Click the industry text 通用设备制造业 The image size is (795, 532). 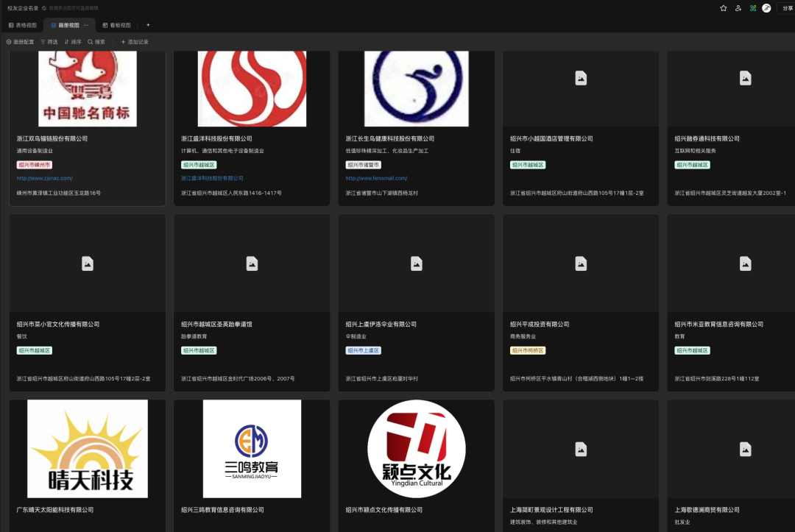tap(35, 151)
